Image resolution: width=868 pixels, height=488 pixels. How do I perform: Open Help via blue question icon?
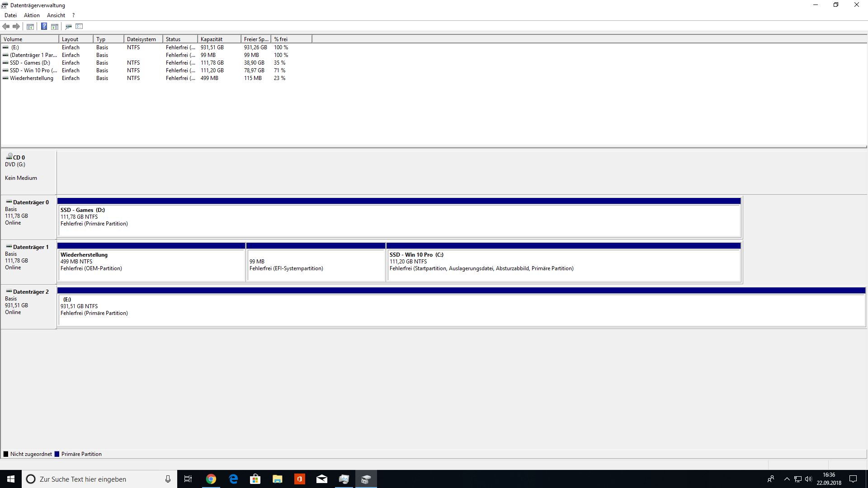(x=44, y=26)
